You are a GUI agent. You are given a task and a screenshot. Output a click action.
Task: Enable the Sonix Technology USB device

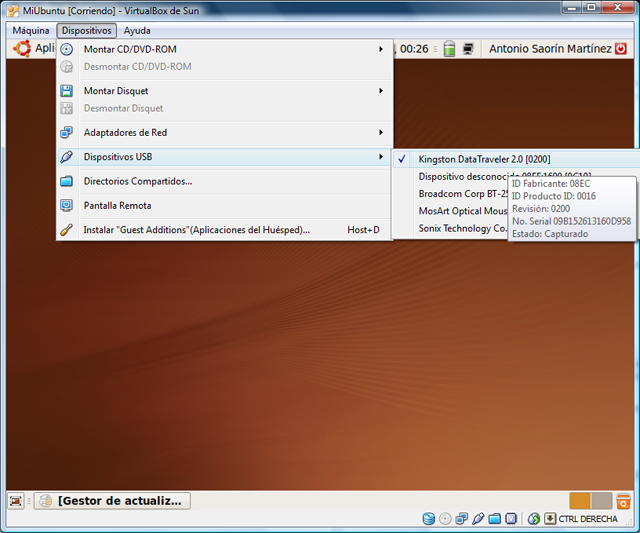tap(462, 228)
